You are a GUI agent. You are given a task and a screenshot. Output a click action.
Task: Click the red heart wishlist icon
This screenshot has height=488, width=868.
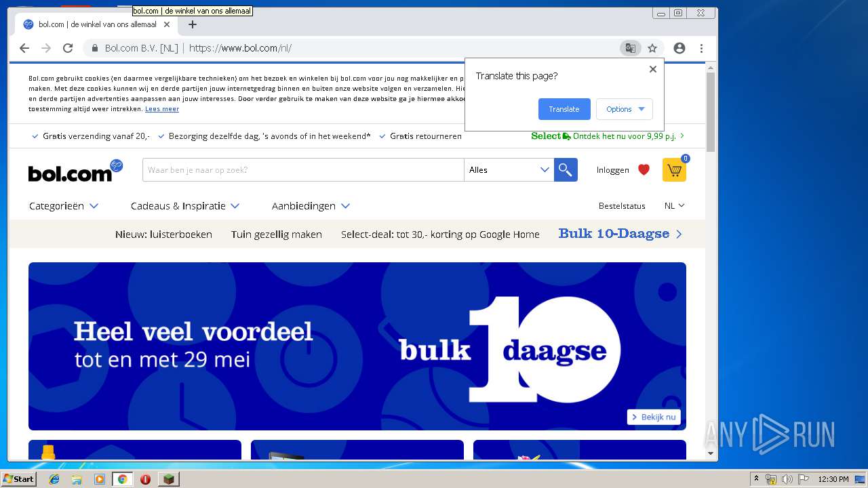click(x=644, y=169)
